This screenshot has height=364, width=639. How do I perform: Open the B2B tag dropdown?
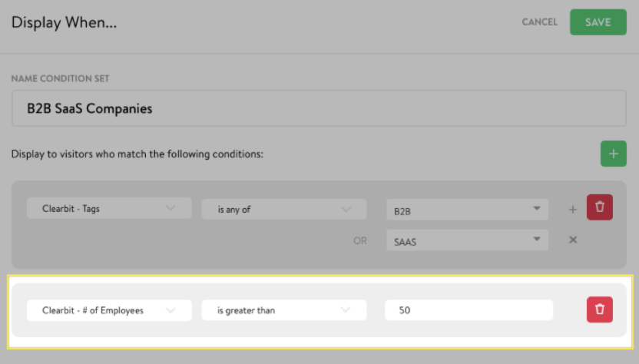467,210
